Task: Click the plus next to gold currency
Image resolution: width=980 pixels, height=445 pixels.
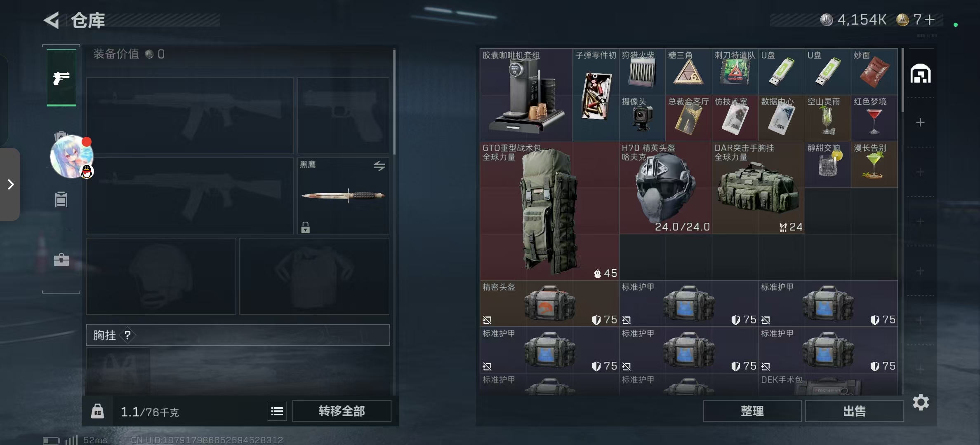Action: point(930,19)
